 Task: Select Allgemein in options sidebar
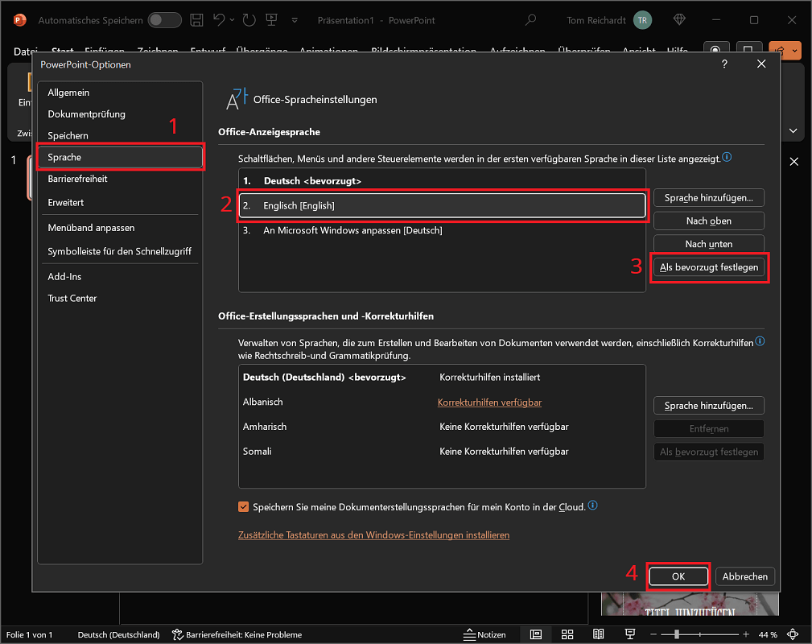pyautogui.click(x=120, y=93)
